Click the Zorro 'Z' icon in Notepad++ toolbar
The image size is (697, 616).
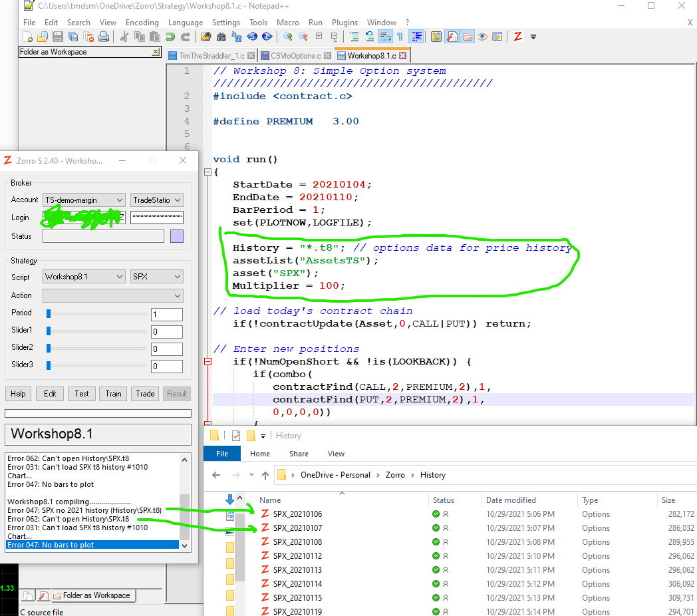click(x=519, y=37)
